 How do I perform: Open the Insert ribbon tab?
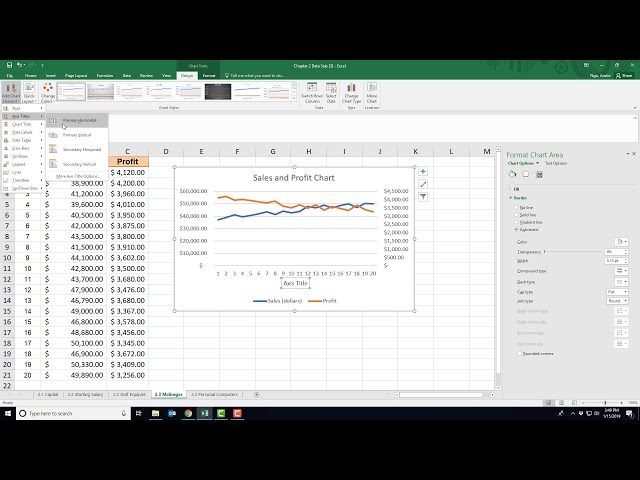(51, 76)
